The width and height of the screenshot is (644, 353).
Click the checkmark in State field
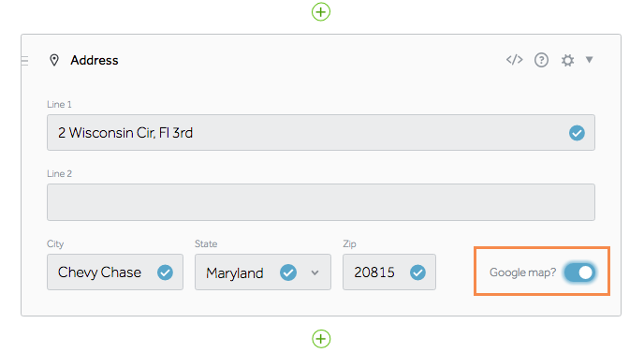click(x=288, y=272)
